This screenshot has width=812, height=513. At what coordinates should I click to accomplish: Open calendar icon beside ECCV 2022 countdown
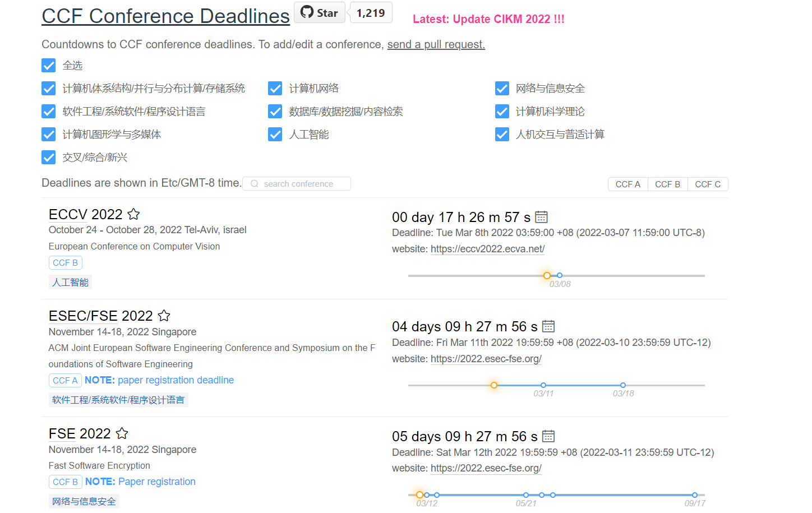541,217
